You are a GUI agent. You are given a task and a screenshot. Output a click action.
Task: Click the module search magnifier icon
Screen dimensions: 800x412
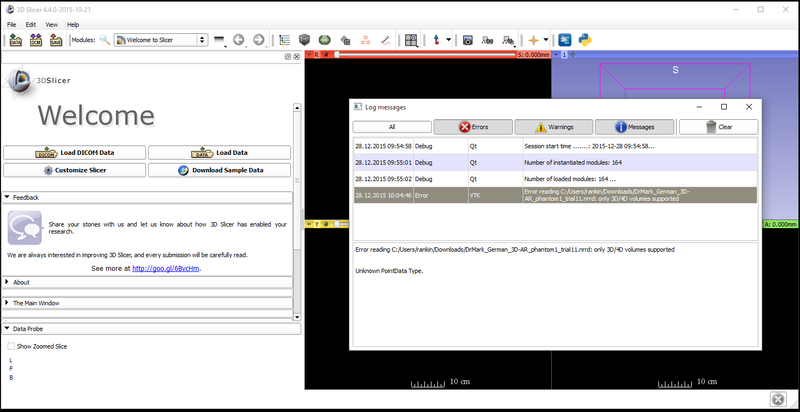[104, 40]
